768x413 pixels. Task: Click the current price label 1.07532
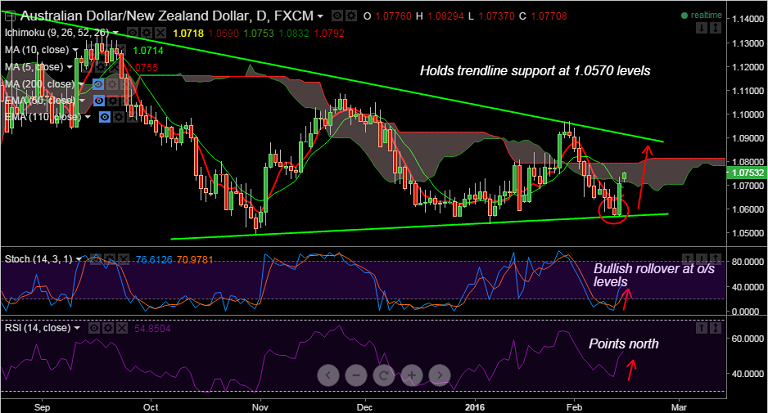[x=746, y=172]
